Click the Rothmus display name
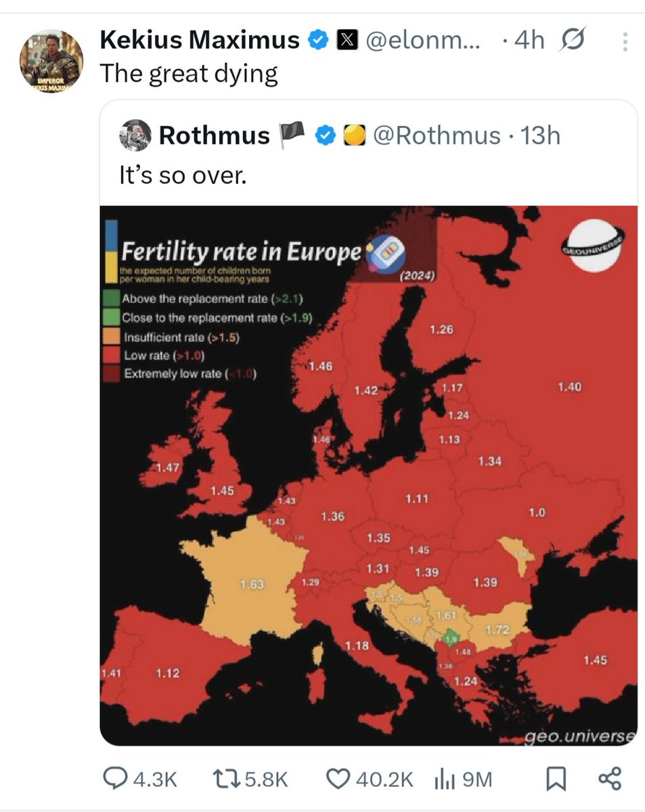The image size is (645, 812). pyautogui.click(x=214, y=136)
